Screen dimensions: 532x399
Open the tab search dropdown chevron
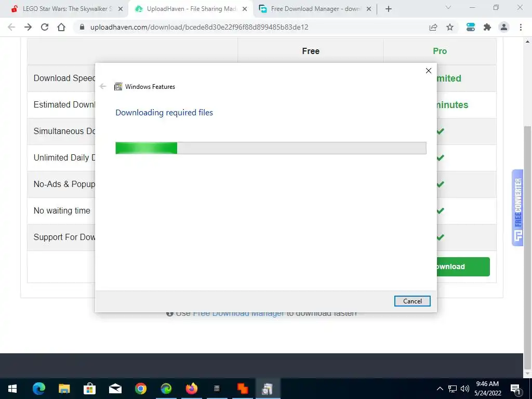(x=448, y=7)
